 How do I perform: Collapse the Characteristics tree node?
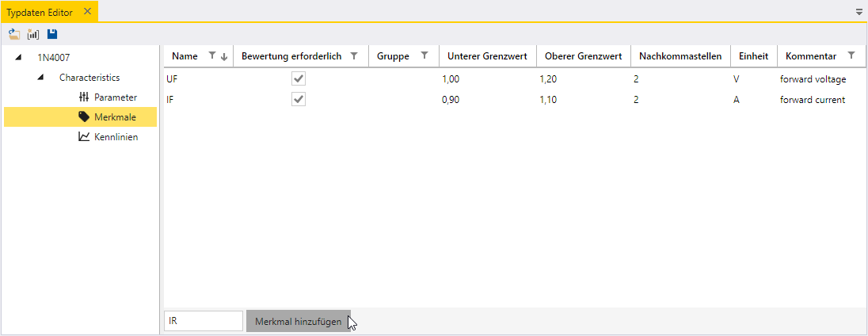click(x=40, y=78)
